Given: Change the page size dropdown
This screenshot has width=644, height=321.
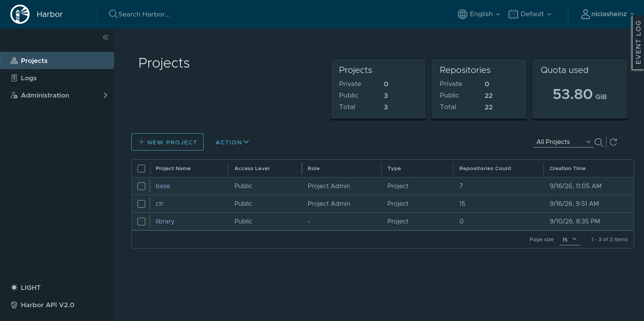Looking at the screenshot, I should 570,240.
